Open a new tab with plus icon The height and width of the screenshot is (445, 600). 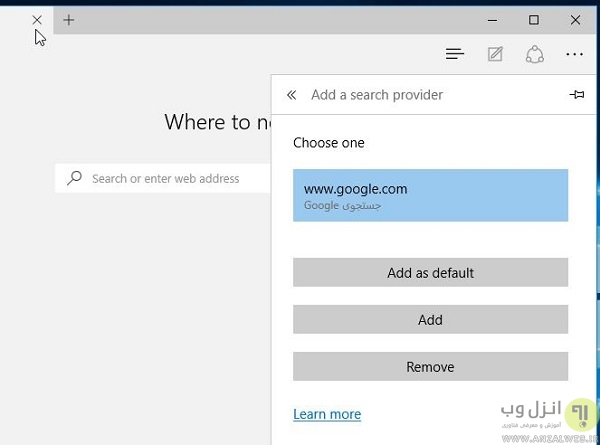click(x=68, y=19)
